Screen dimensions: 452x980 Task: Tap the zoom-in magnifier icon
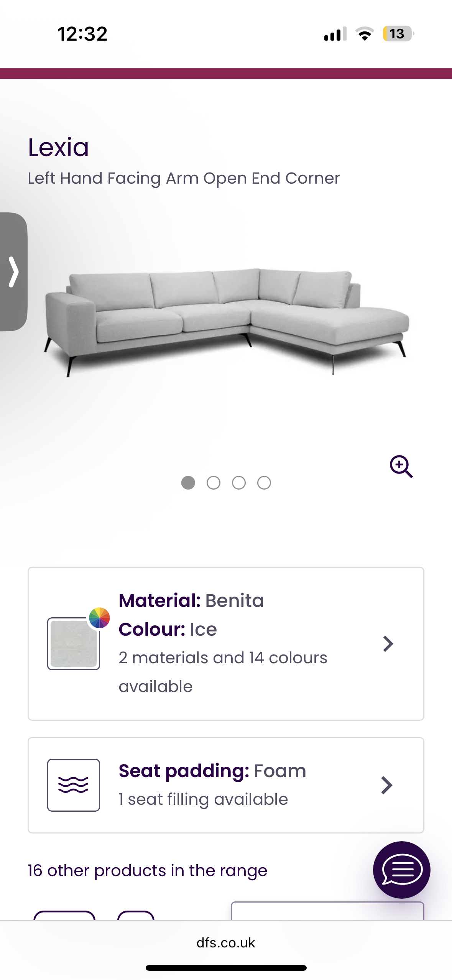pos(401,466)
